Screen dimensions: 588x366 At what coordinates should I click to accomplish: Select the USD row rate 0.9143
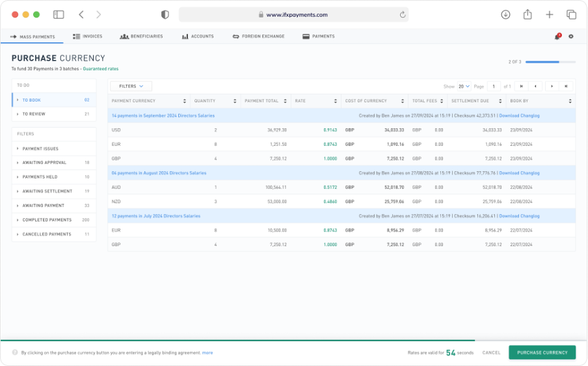click(330, 130)
